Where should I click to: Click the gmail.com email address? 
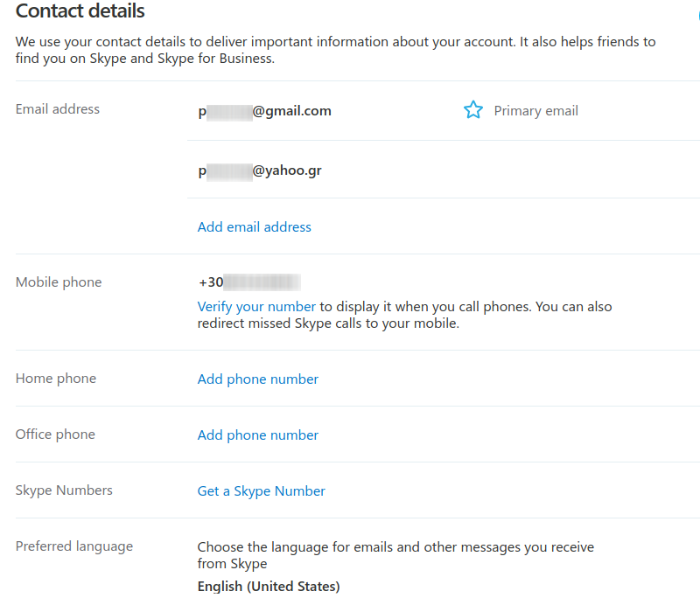tap(265, 111)
